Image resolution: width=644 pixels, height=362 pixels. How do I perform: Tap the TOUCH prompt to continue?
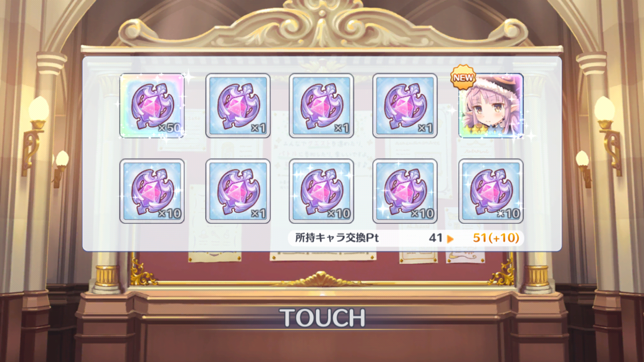322,318
